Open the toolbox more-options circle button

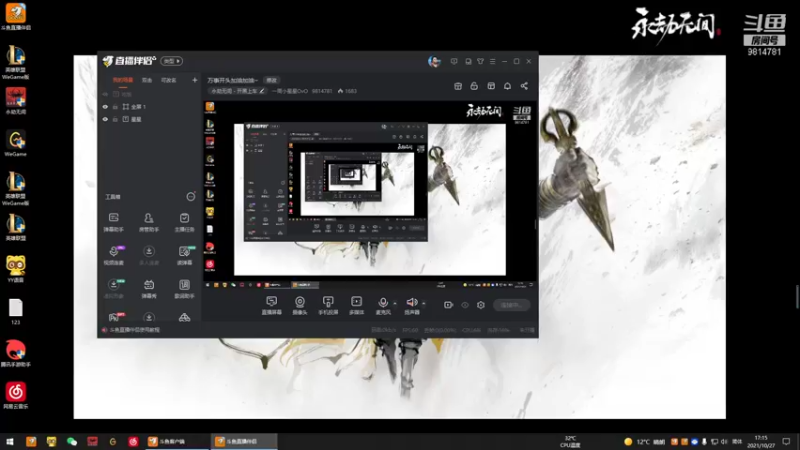pyautogui.click(x=190, y=196)
